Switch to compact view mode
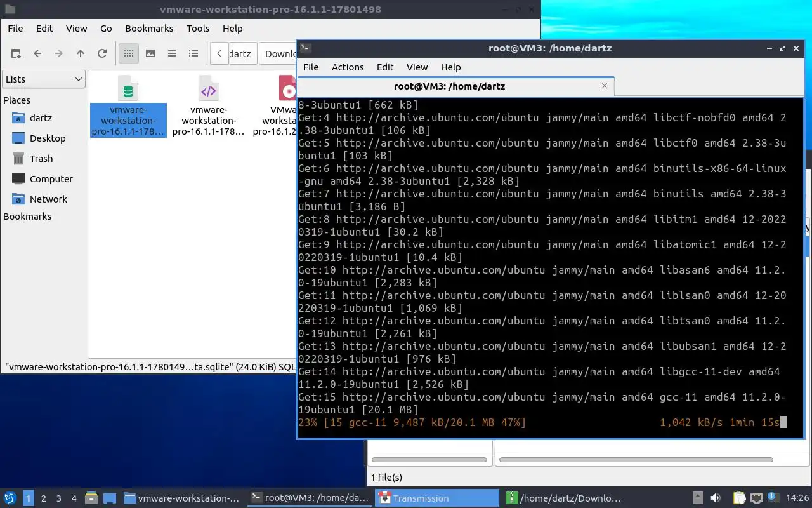The height and width of the screenshot is (508, 812). (x=172, y=54)
